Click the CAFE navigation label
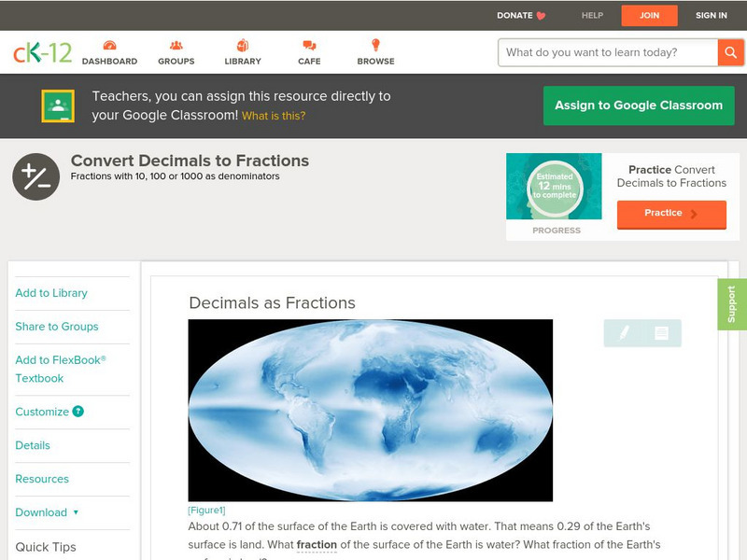Image resolution: width=747 pixels, height=560 pixels. (x=309, y=62)
